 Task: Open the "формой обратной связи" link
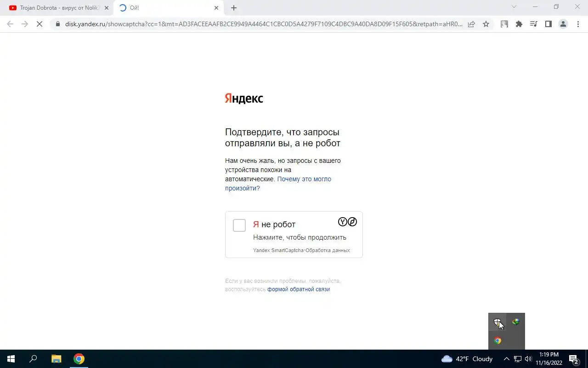299,289
